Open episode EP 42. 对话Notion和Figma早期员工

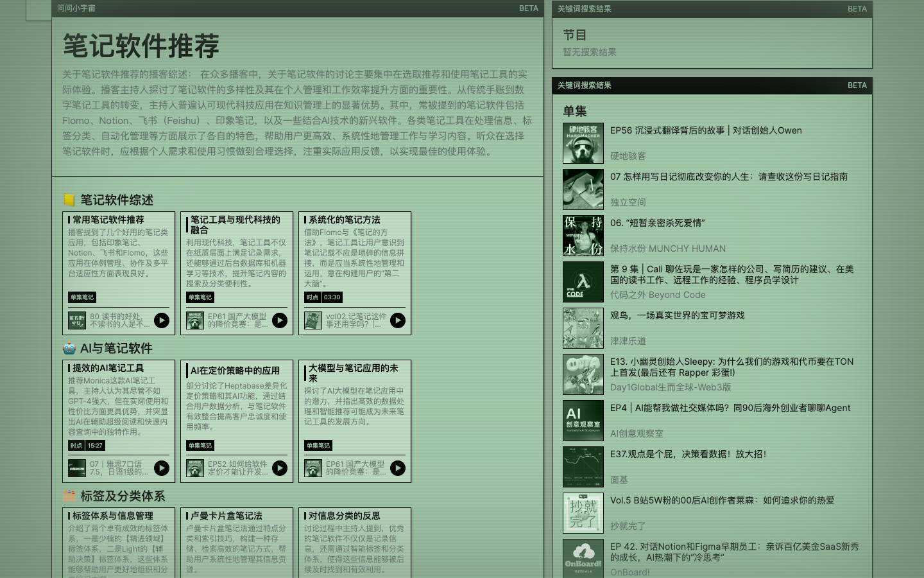[735, 552]
